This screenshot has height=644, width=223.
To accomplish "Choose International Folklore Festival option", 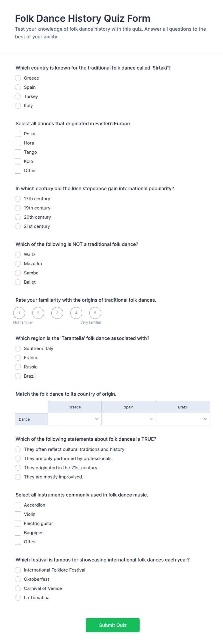I will (x=18, y=570).
